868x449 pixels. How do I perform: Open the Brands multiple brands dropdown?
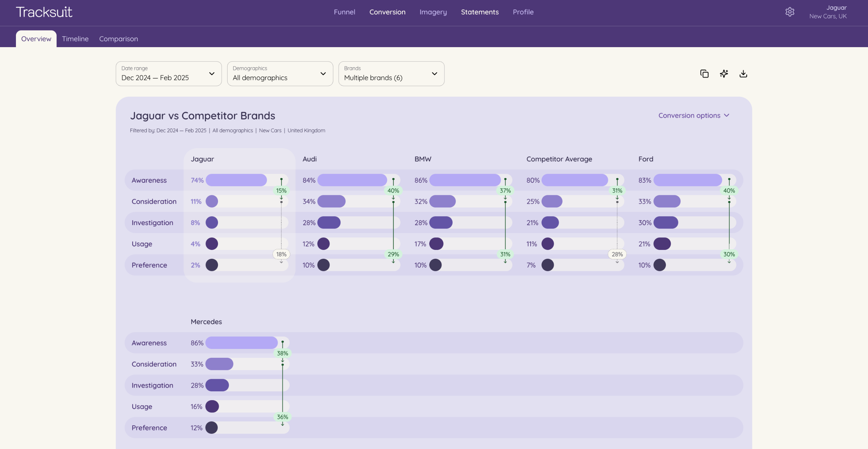pyautogui.click(x=391, y=74)
